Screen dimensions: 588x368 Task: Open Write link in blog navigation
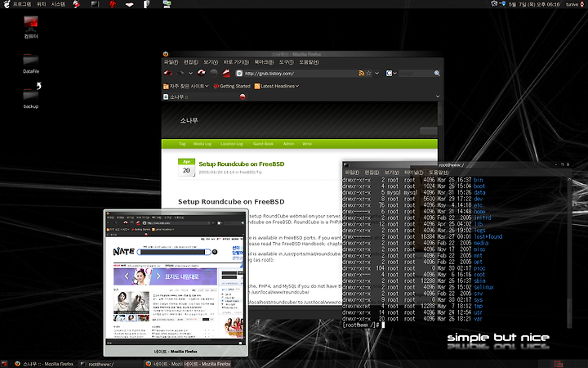[307, 144]
